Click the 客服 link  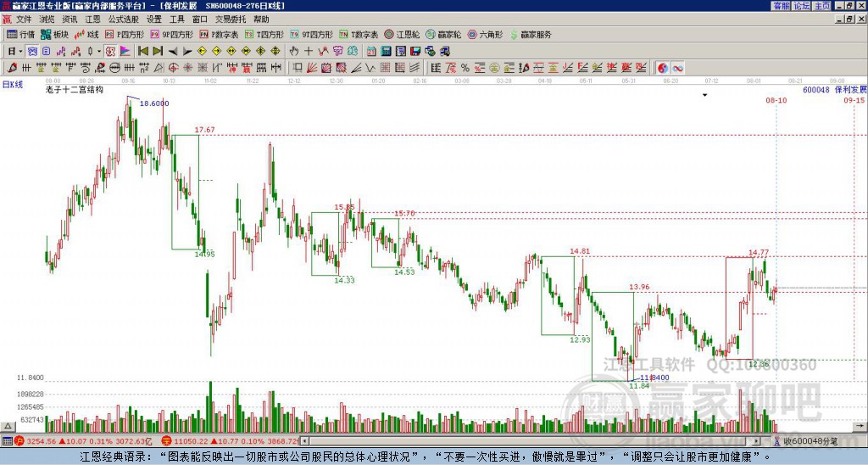pyautogui.click(x=781, y=6)
